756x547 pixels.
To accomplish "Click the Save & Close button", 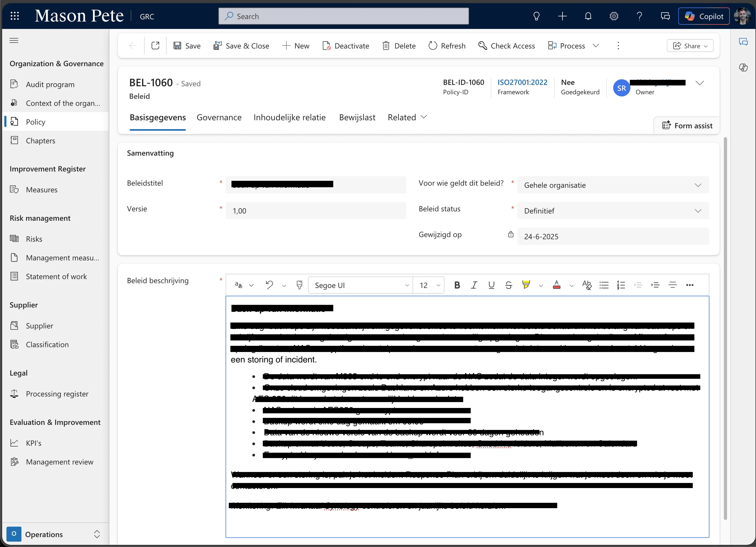I will (241, 46).
